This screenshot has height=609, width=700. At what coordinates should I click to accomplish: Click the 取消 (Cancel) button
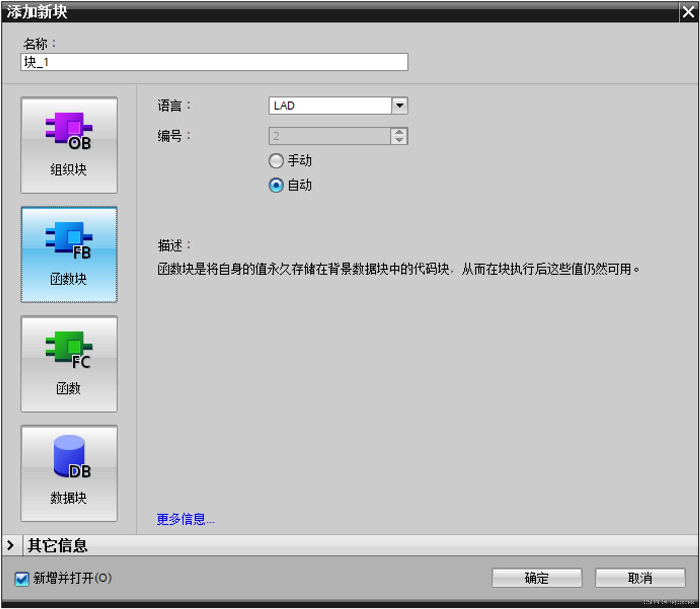click(x=640, y=578)
